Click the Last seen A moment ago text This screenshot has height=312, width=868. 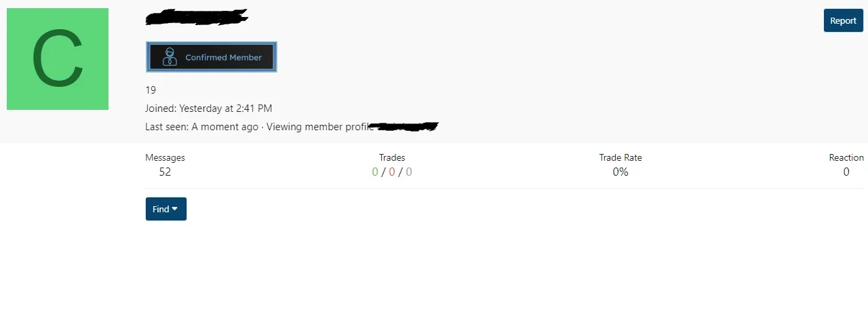pyautogui.click(x=225, y=127)
